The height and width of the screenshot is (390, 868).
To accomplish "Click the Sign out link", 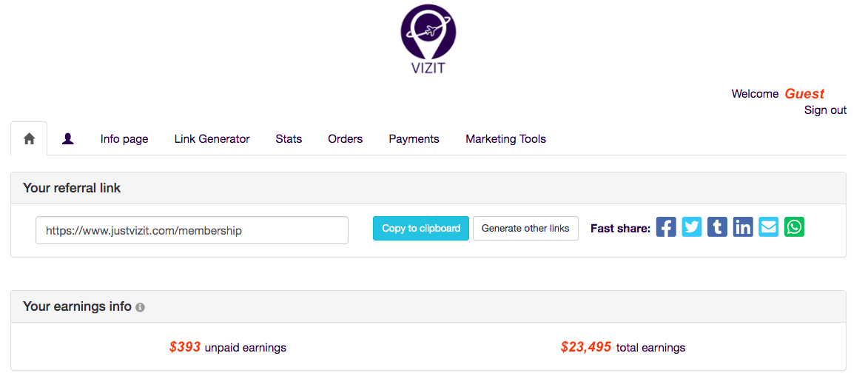I will [825, 110].
